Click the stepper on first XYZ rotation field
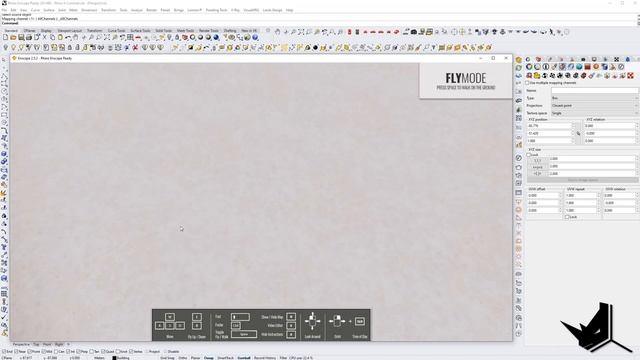This screenshot has width=640, height=360. 637,126
